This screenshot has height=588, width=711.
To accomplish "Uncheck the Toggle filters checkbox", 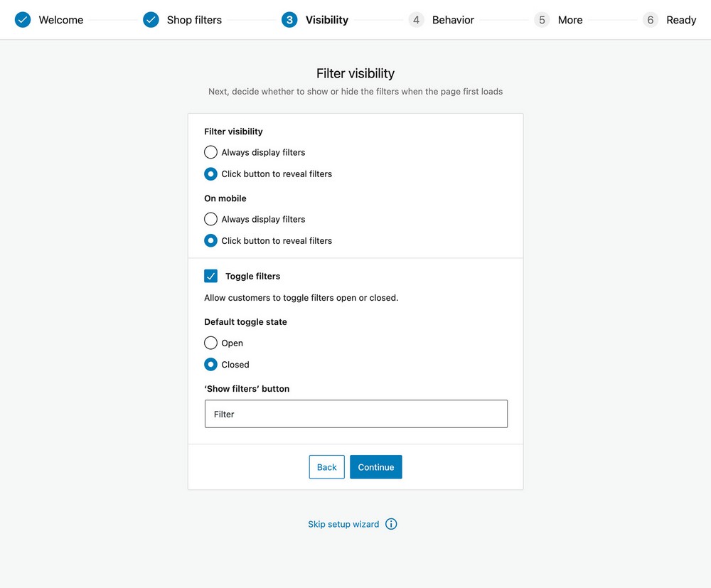I will (x=211, y=276).
